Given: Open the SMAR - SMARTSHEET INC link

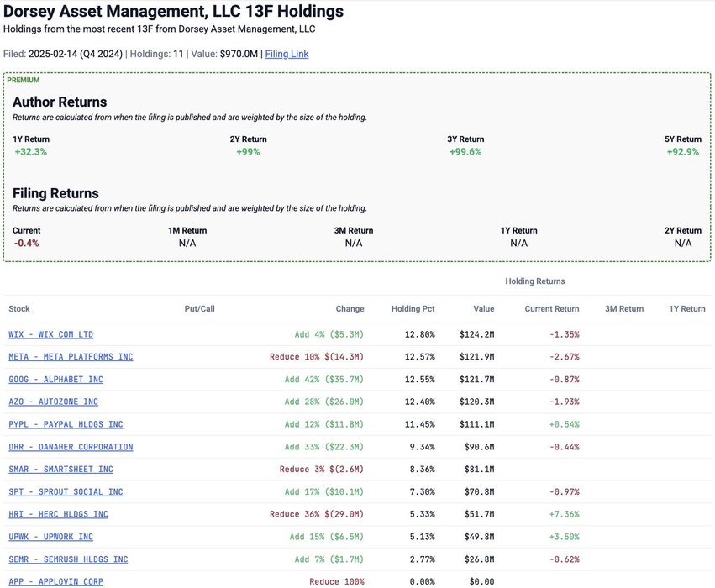Looking at the screenshot, I should (x=60, y=469).
